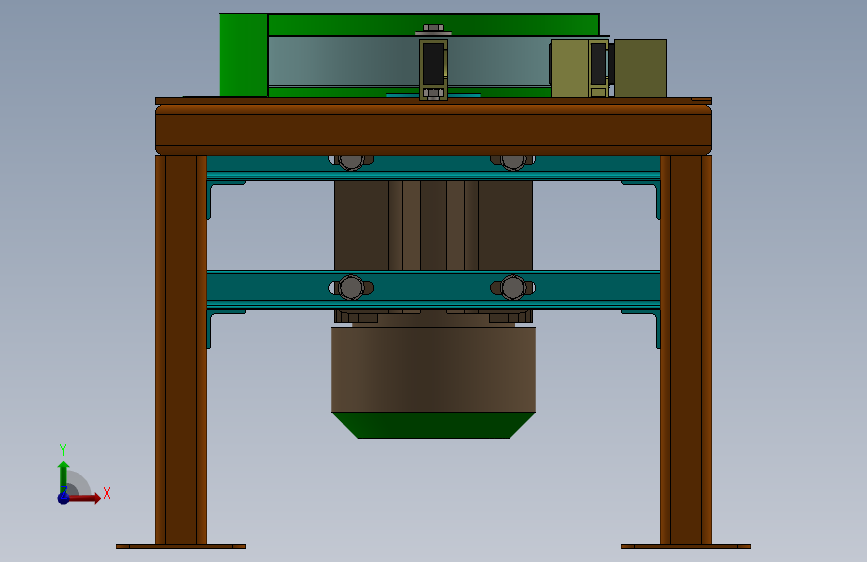Viewport: 867px width, 562px height.
Task: Select the light olive block next to right bracket
Action: point(570,68)
